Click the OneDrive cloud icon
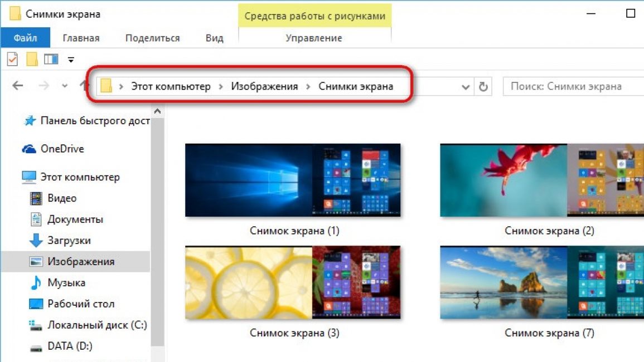The image size is (644, 362). (x=29, y=149)
